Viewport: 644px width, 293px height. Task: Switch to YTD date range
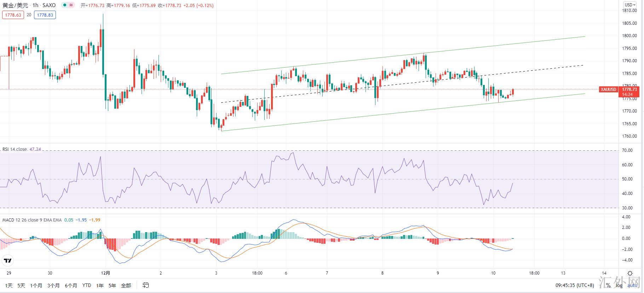[x=86, y=285]
